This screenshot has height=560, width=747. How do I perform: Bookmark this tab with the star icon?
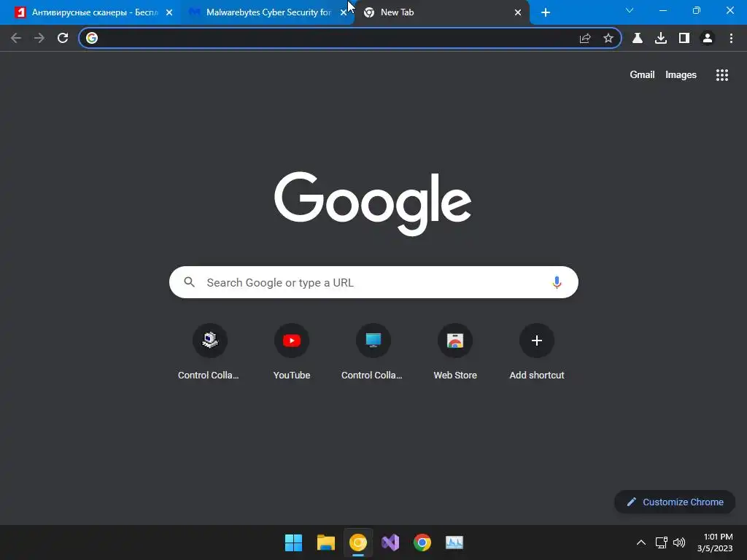click(608, 38)
